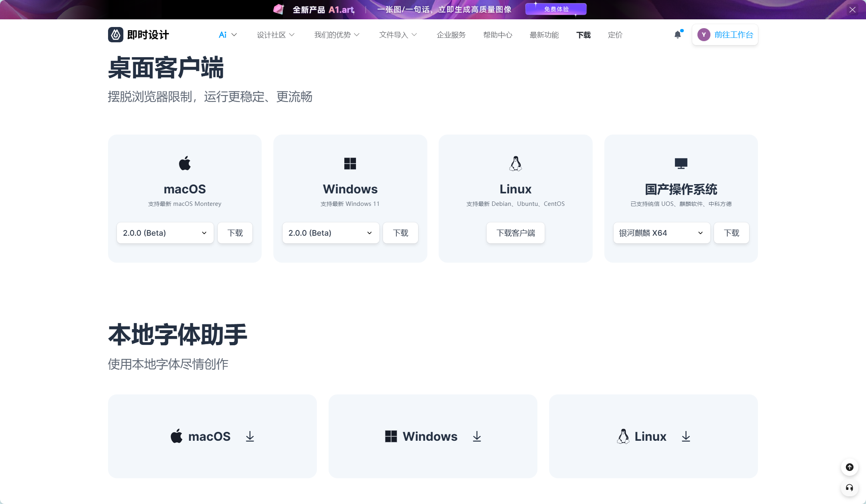Viewport: 866px width, 504px height.
Task: Click text 支持最新 Debian、Ubuntu、CentOS
Action: pos(515,204)
